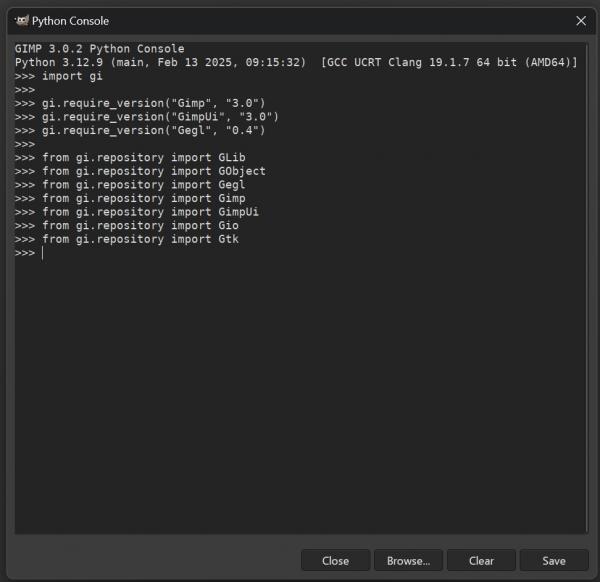Click the 'import Gegl' line

coord(130,185)
